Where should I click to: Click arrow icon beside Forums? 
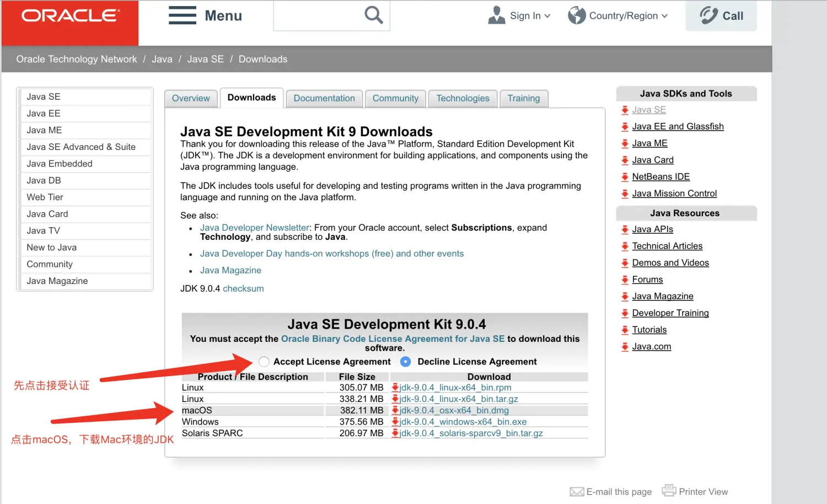coord(625,280)
